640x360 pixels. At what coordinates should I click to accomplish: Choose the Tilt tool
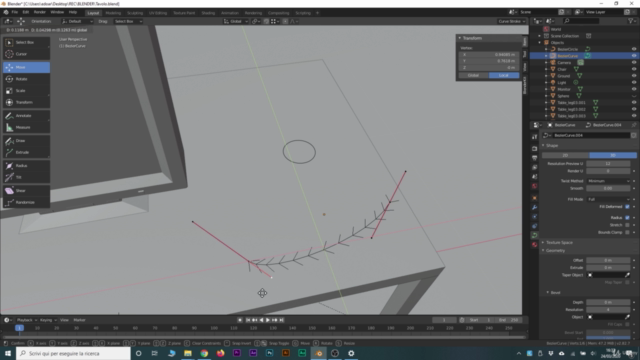(26, 177)
